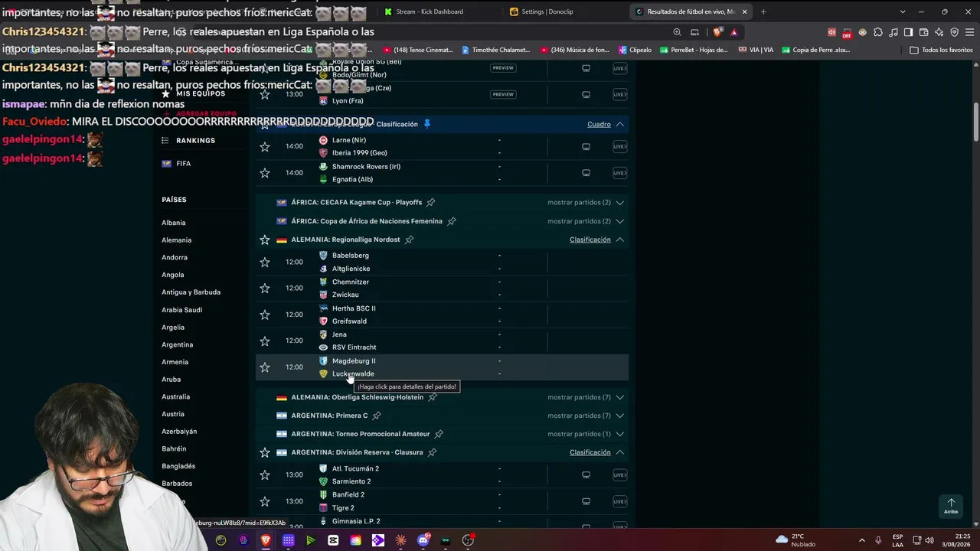Pin the Regionalliga Nordost league
The image size is (980, 551).
pyautogui.click(x=410, y=240)
